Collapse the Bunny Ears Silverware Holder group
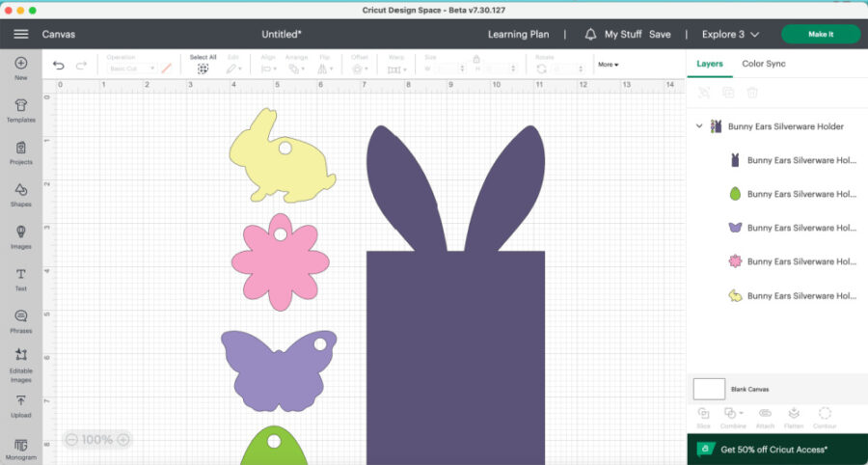 (x=698, y=126)
